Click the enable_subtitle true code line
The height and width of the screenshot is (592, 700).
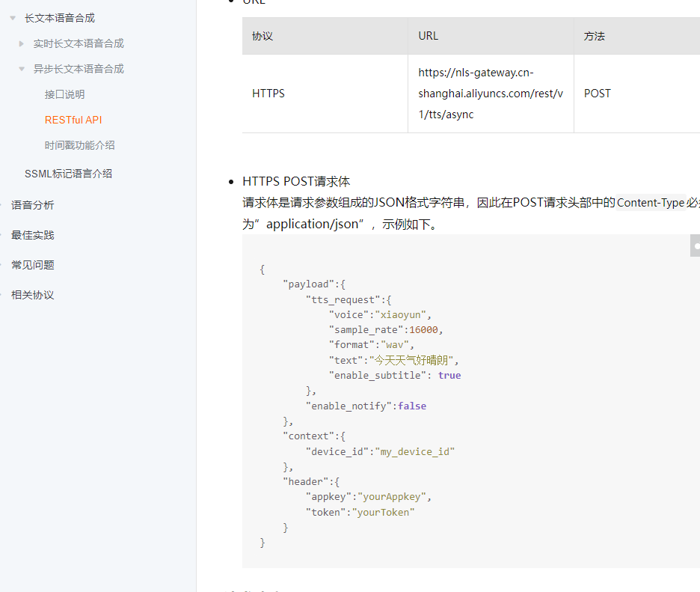pyautogui.click(x=395, y=375)
